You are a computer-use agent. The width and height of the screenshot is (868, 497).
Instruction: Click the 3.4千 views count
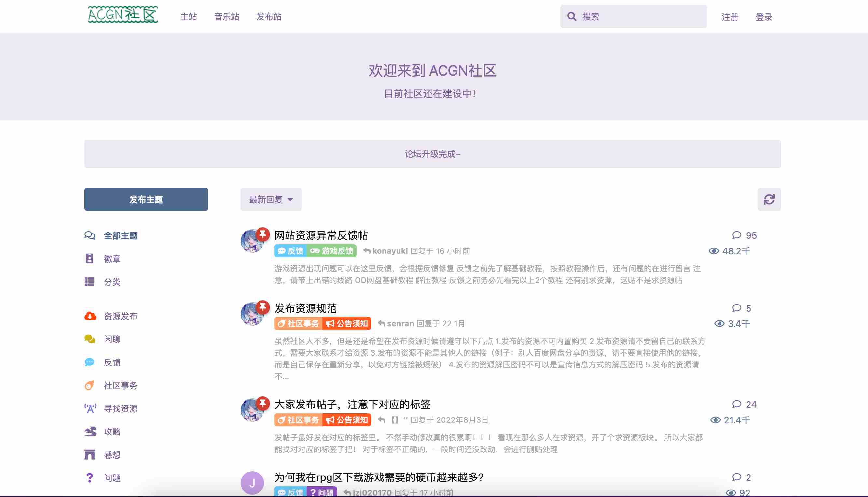[732, 324]
